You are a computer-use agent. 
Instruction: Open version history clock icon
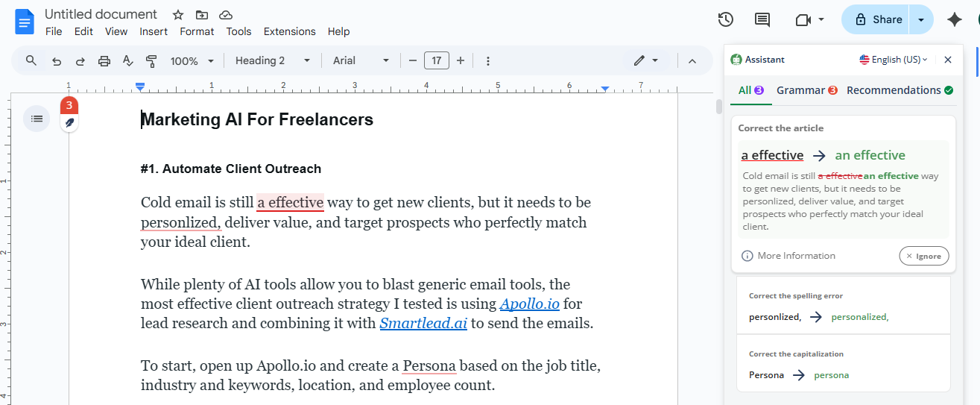coord(725,20)
